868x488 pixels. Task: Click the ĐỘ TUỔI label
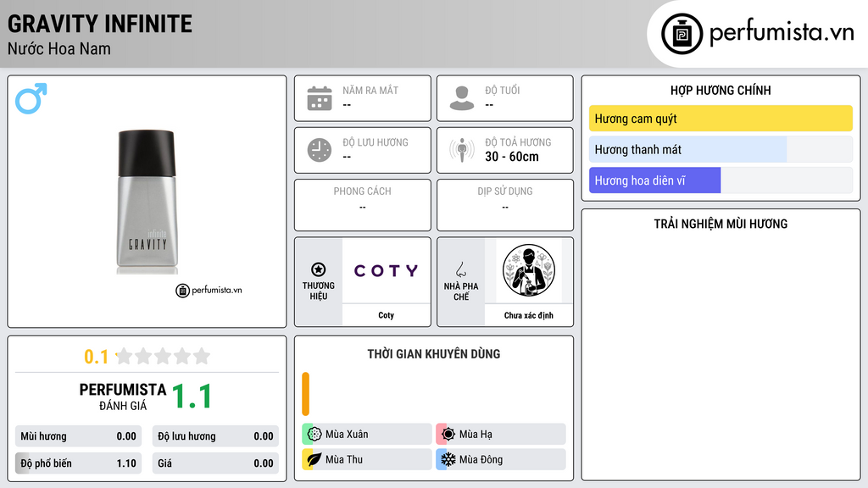503,90
